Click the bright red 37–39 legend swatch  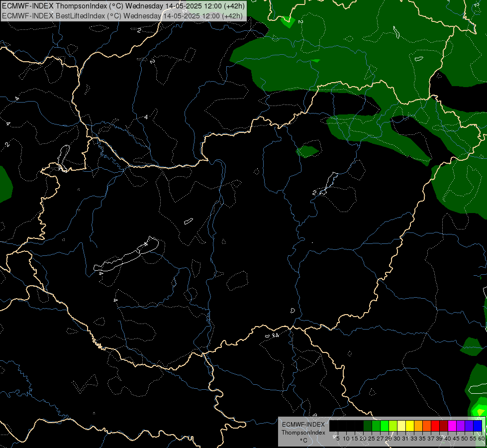[x=435, y=426]
